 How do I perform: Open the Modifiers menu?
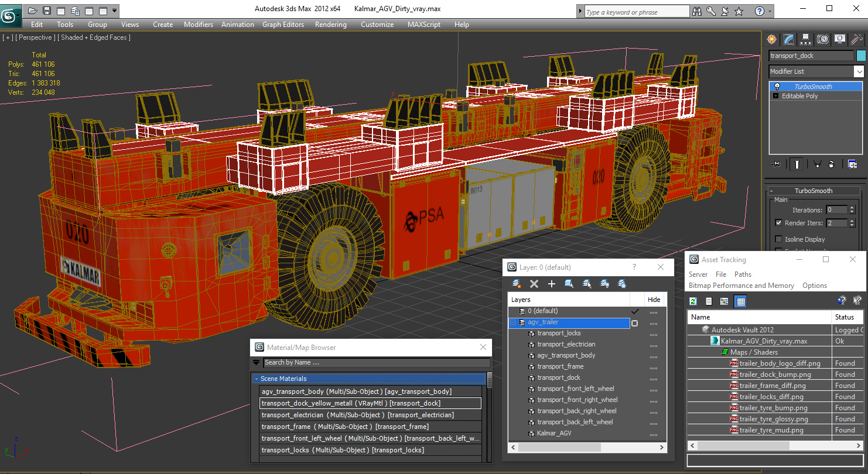[199, 25]
